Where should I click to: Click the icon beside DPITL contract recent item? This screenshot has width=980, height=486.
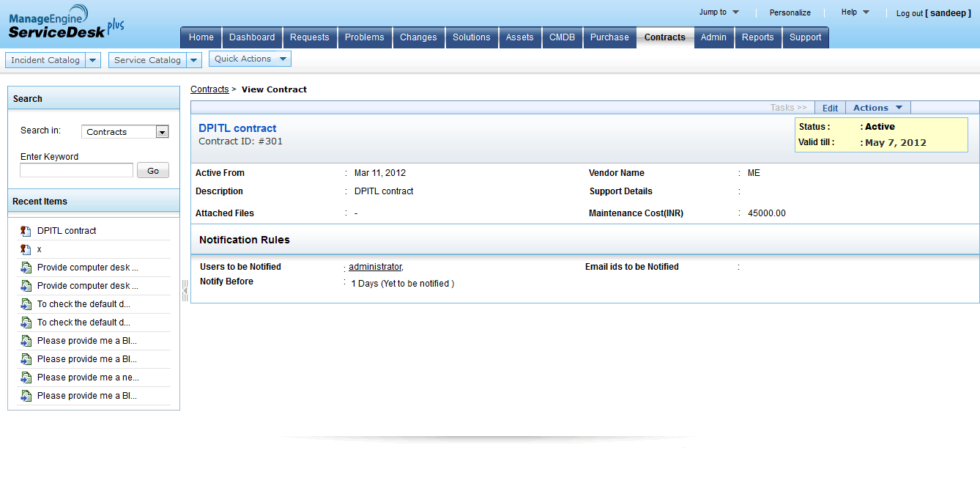coord(26,231)
